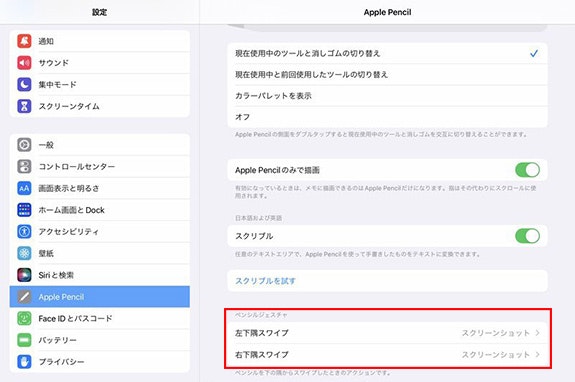The image size is (575, 382).
Task: Tap スクリブルを試す link
Action: pyautogui.click(x=265, y=281)
